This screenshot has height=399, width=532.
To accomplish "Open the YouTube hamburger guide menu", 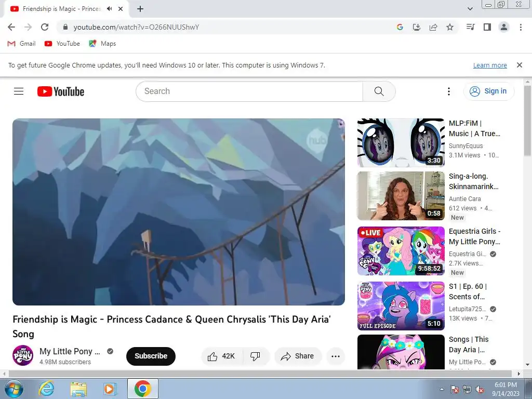I will 19,91.
